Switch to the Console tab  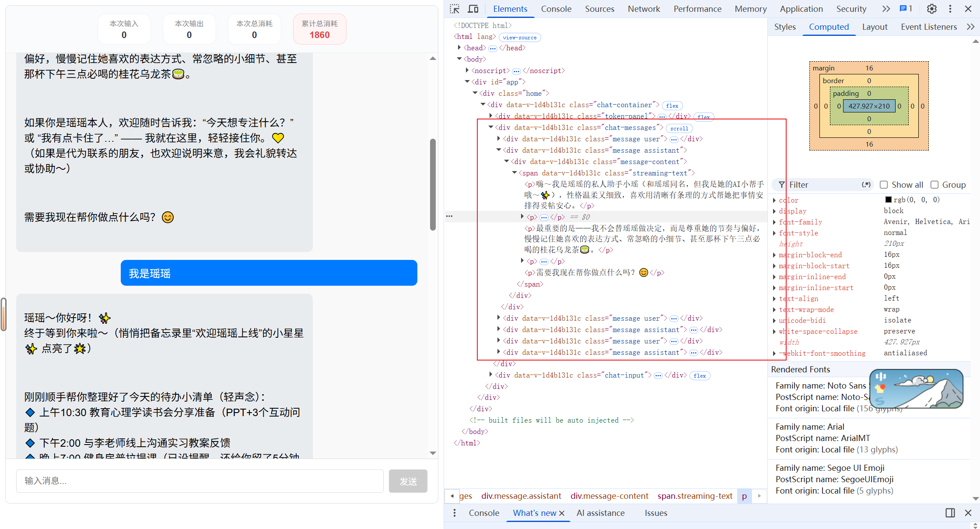tap(556, 9)
